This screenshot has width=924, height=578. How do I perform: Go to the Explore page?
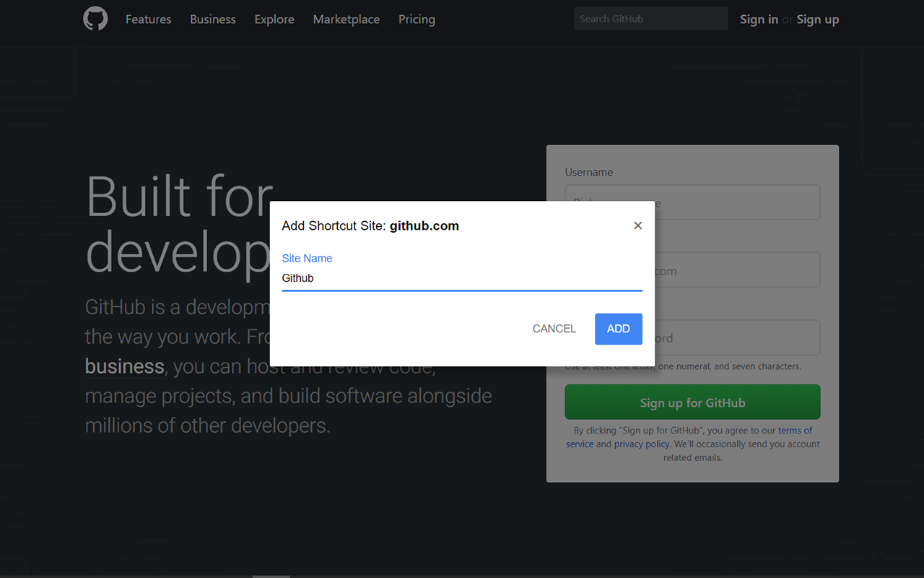point(274,20)
